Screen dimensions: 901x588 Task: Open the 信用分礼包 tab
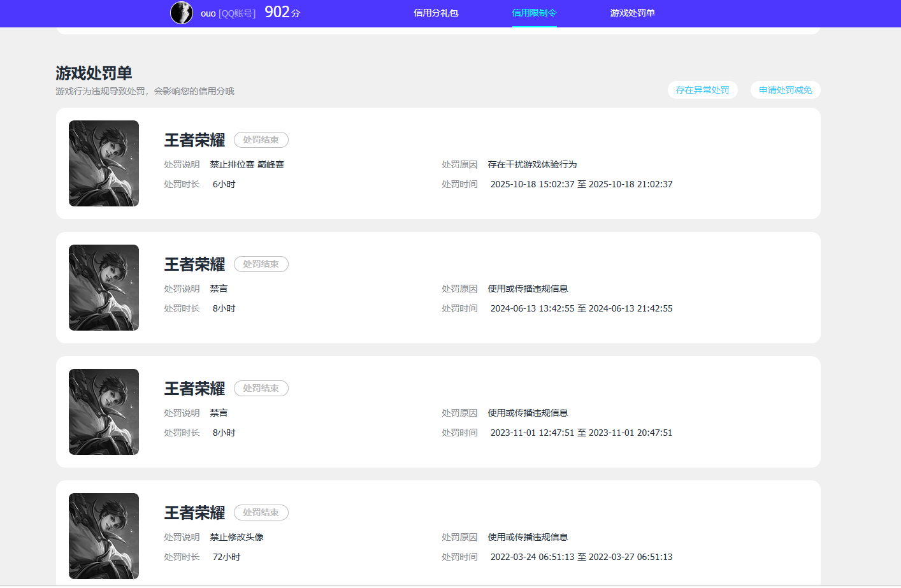click(436, 13)
